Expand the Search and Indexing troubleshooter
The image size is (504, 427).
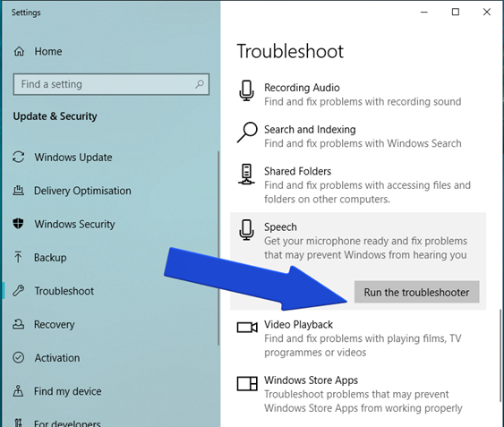(x=358, y=136)
